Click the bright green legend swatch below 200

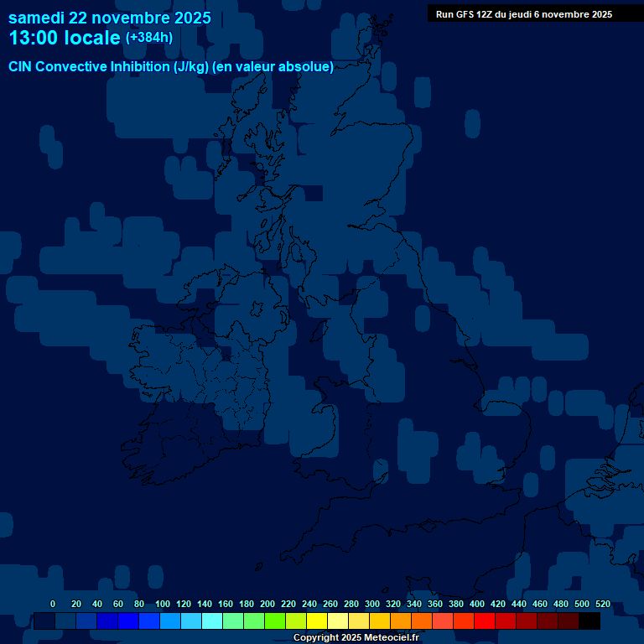tap(275, 621)
